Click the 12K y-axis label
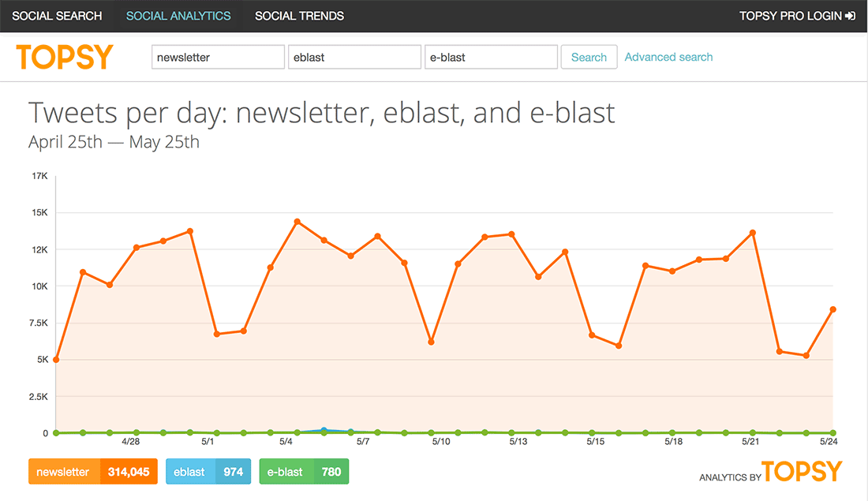 coord(40,249)
